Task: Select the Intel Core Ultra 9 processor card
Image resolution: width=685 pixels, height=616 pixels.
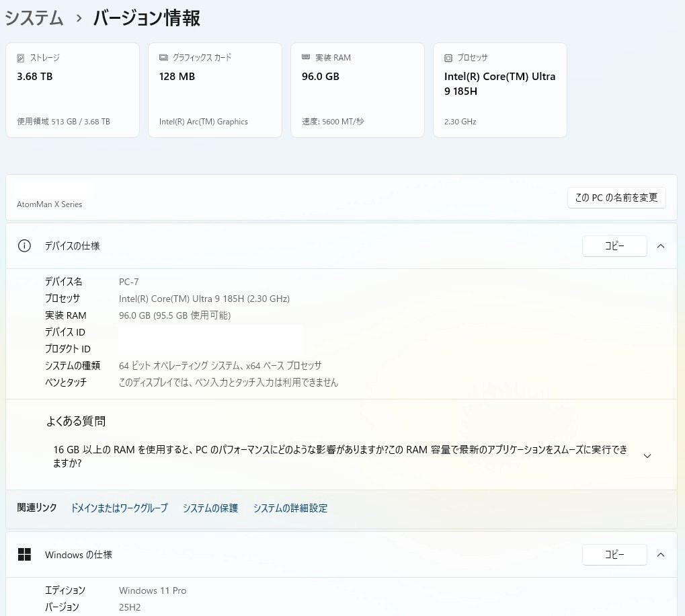Action: tap(499, 90)
